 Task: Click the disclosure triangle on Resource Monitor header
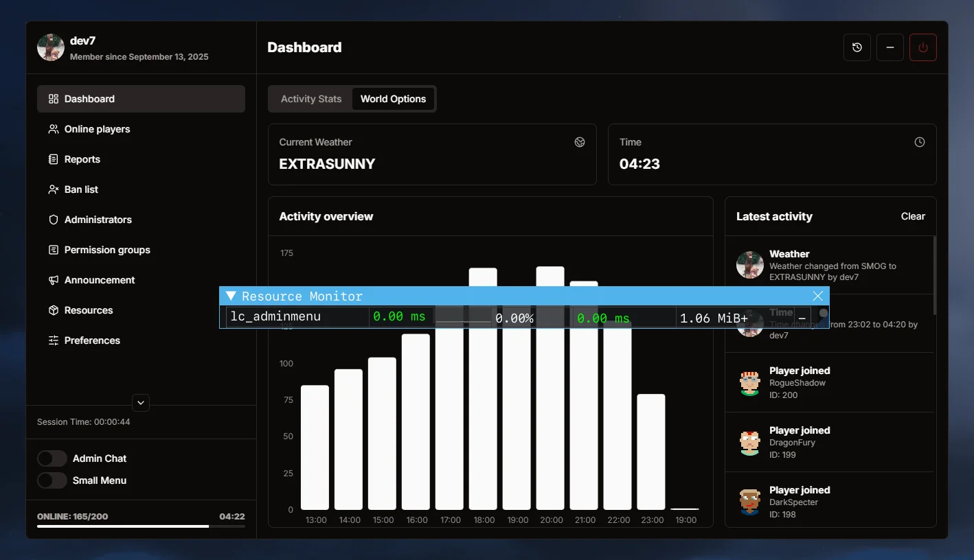pos(230,296)
